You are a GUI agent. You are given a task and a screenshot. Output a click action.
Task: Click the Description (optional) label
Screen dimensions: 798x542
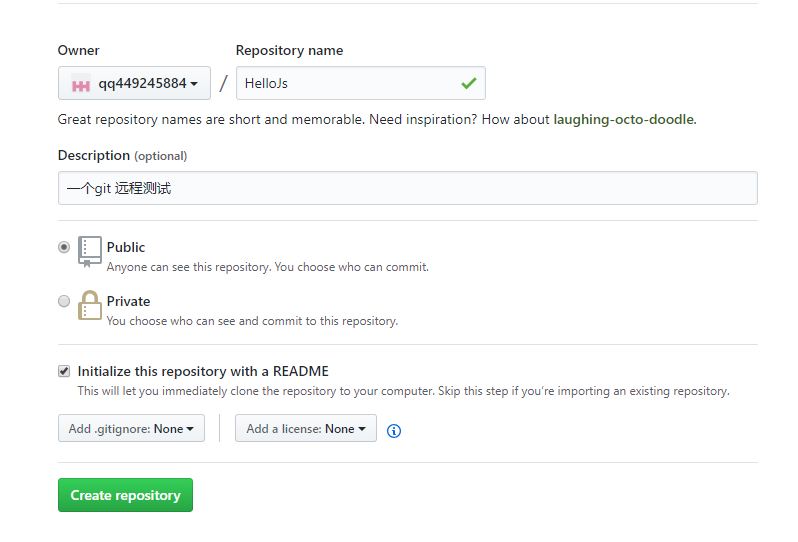pos(122,156)
